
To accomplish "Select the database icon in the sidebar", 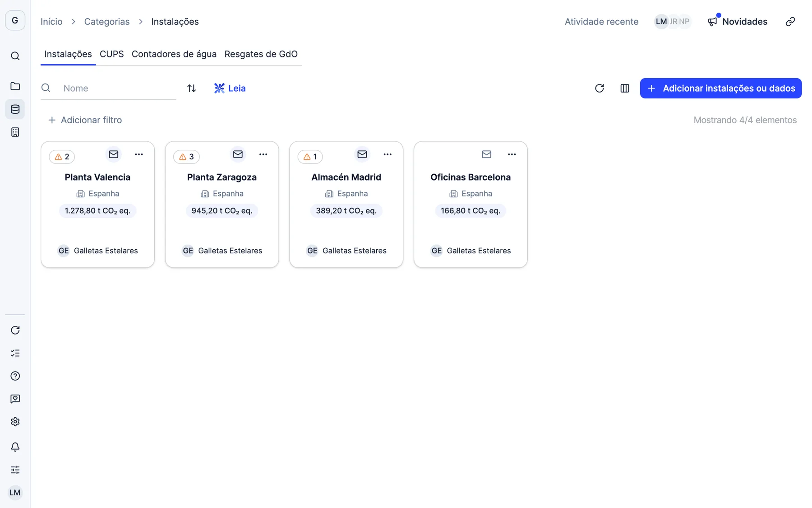I will pos(15,109).
